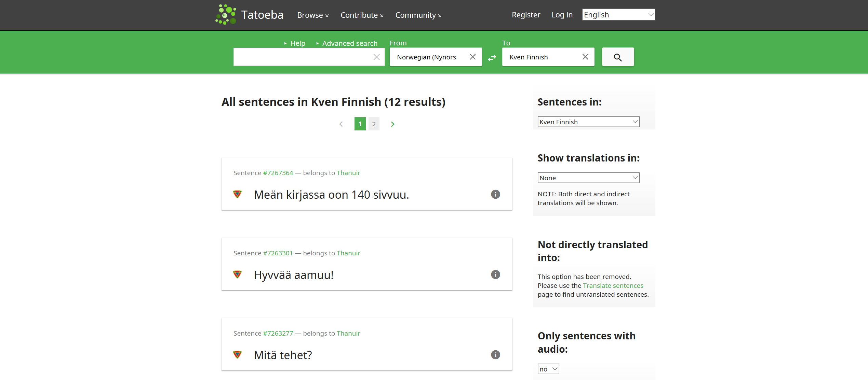Image resolution: width=868 pixels, height=380 pixels.
Task: Open info for the 'Meän kirjassa' sentence
Action: pos(495,194)
